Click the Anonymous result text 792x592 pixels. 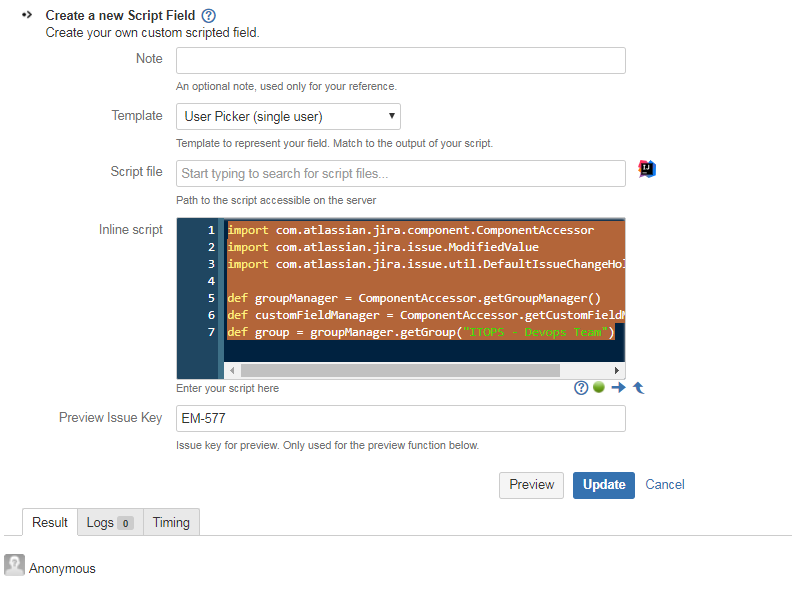click(x=62, y=568)
